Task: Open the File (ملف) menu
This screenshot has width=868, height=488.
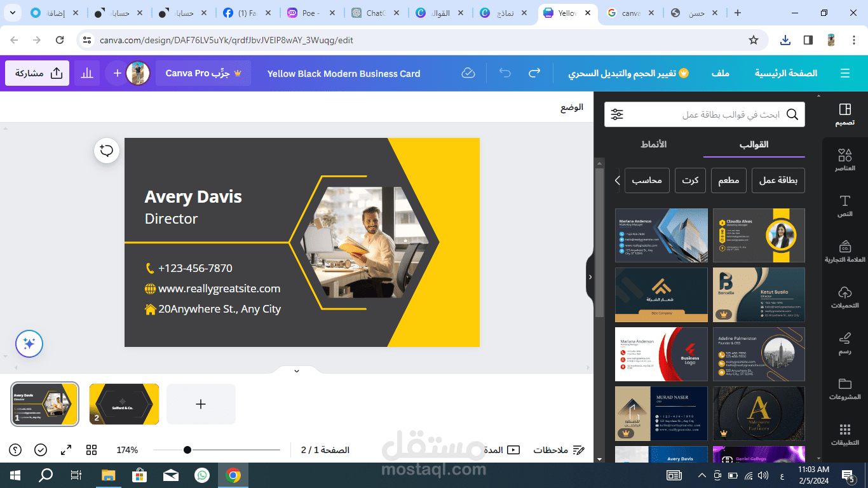Action: click(x=721, y=73)
